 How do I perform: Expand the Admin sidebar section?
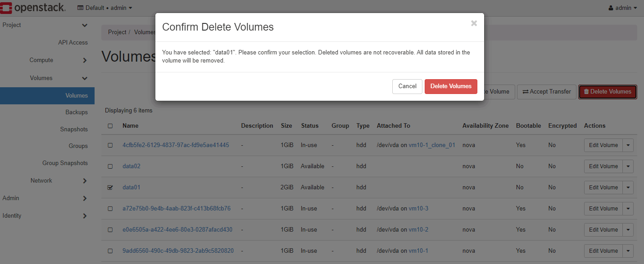pyautogui.click(x=85, y=198)
